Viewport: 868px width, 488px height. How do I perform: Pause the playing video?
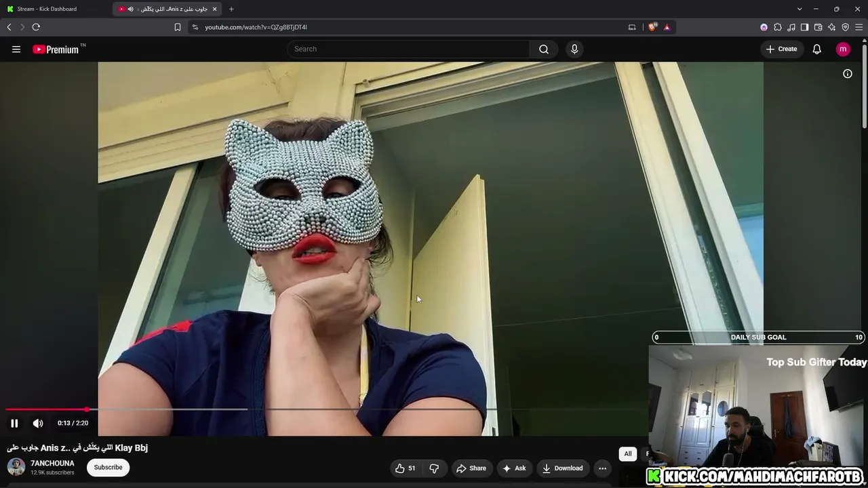coord(14,423)
